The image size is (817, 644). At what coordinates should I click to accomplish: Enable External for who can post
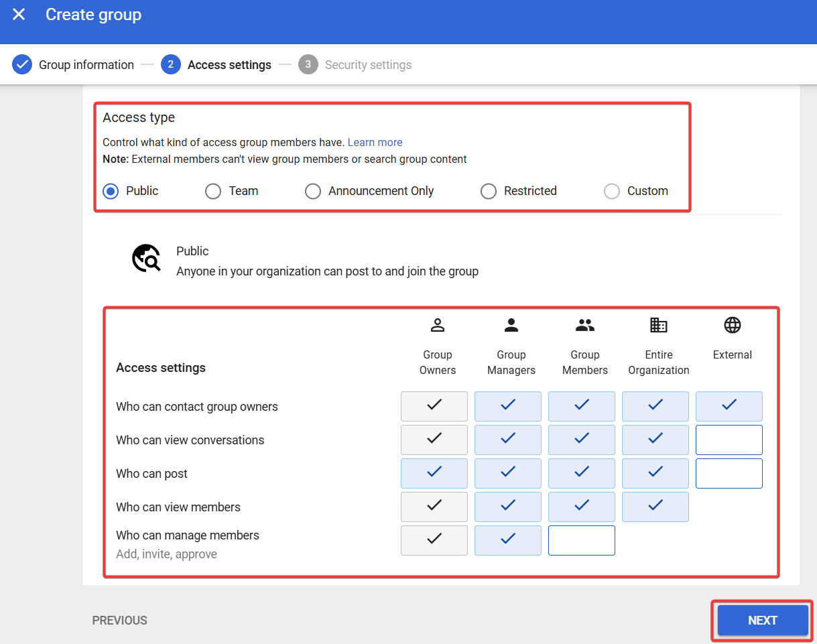click(x=729, y=473)
